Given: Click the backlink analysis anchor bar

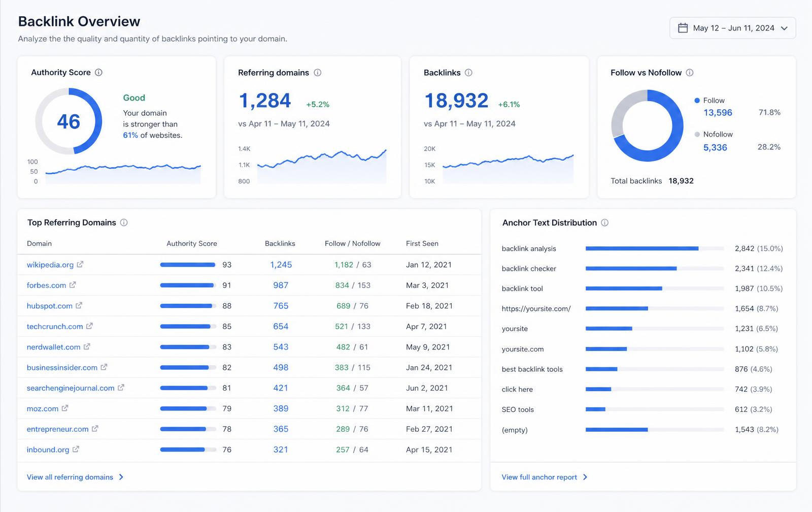Looking at the screenshot, I should 655,248.
